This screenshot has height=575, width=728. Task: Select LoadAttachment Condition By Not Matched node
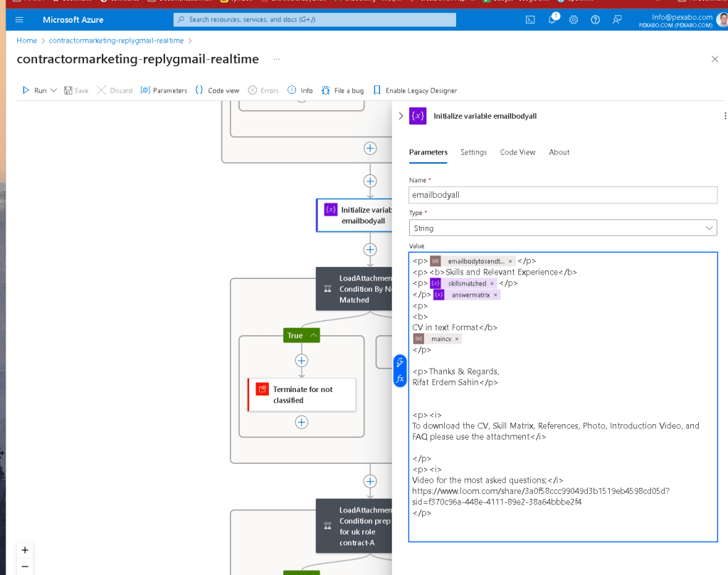[x=354, y=289]
